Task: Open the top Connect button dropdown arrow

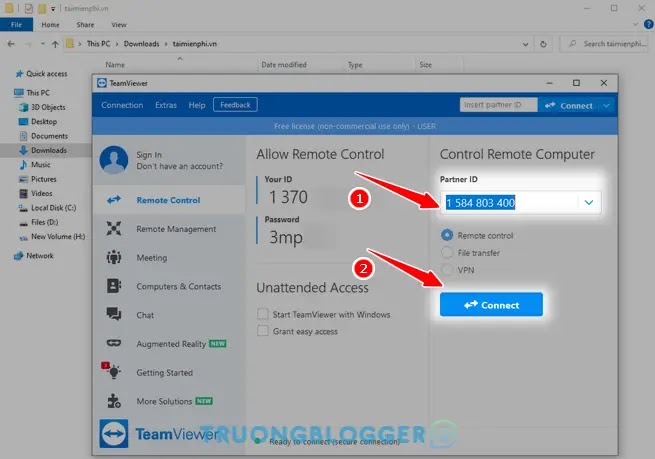Action: (x=606, y=105)
